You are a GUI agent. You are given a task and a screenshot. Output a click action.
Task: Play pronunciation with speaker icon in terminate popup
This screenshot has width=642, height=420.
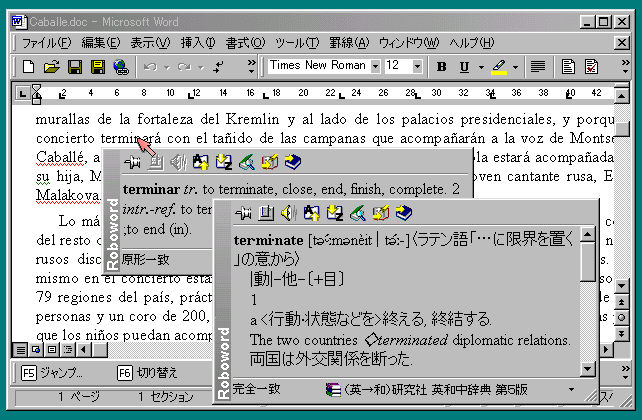click(x=289, y=213)
